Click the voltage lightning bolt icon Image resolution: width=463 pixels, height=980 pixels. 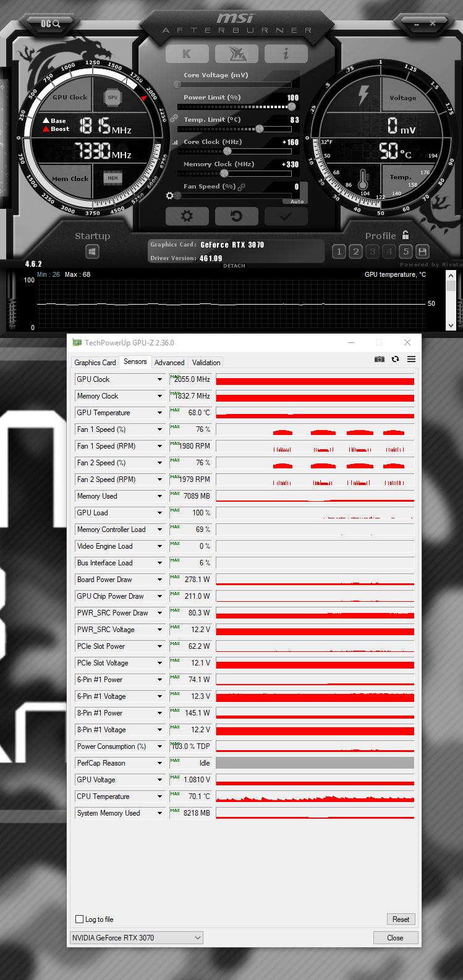pyautogui.click(x=363, y=95)
